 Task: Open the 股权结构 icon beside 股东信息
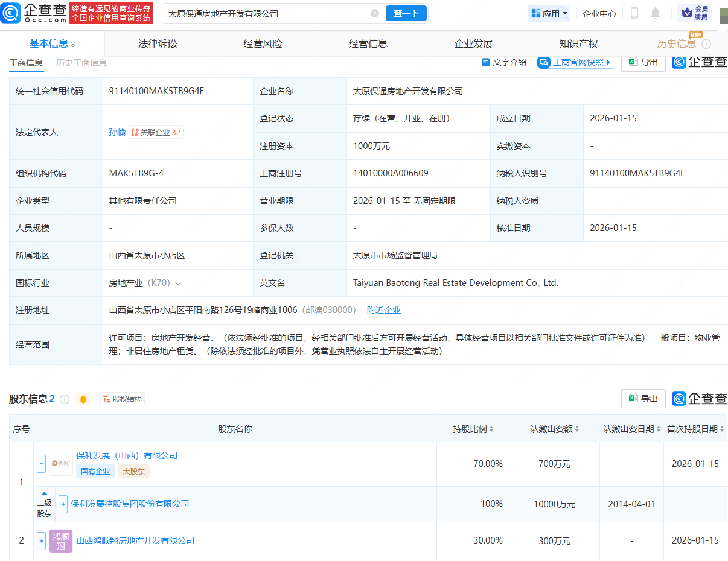pos(105,399)
